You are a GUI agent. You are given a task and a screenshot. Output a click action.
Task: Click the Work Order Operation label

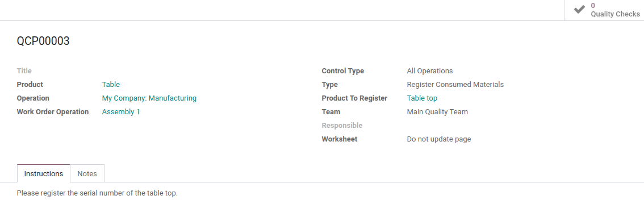pyautogui.click(x=53, y=112)
